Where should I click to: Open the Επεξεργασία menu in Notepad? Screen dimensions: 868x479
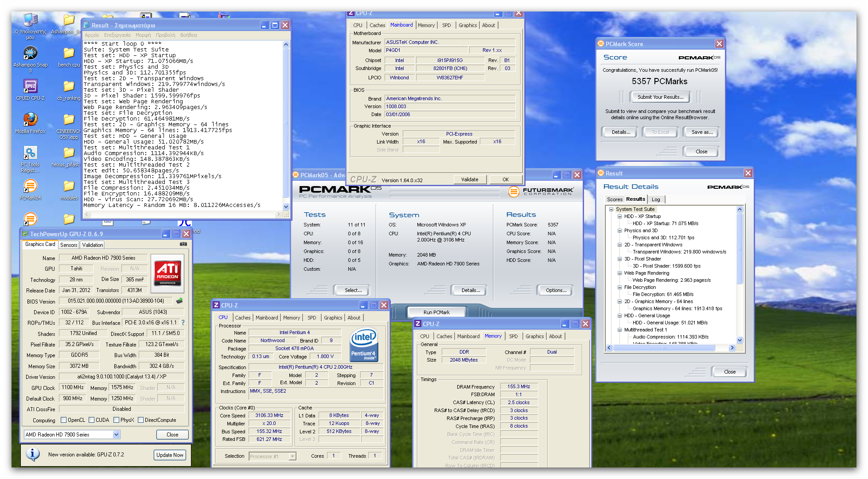pos(117,35)
